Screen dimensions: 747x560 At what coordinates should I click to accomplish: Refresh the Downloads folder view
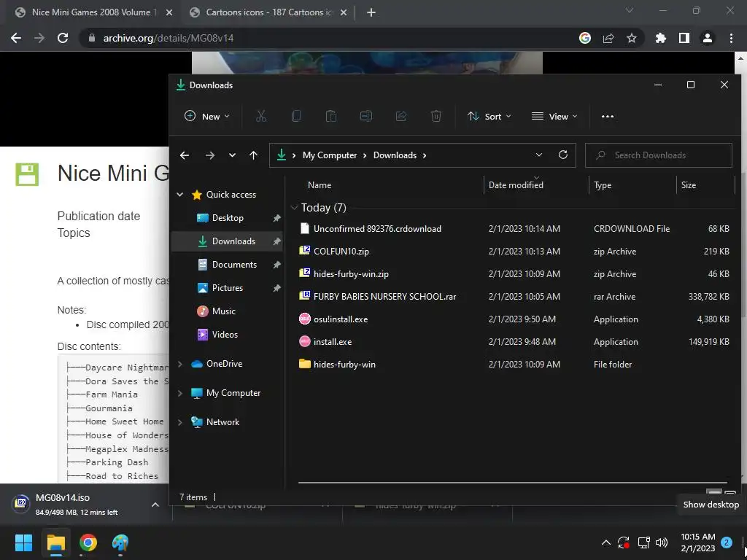(x=563, y=155)
